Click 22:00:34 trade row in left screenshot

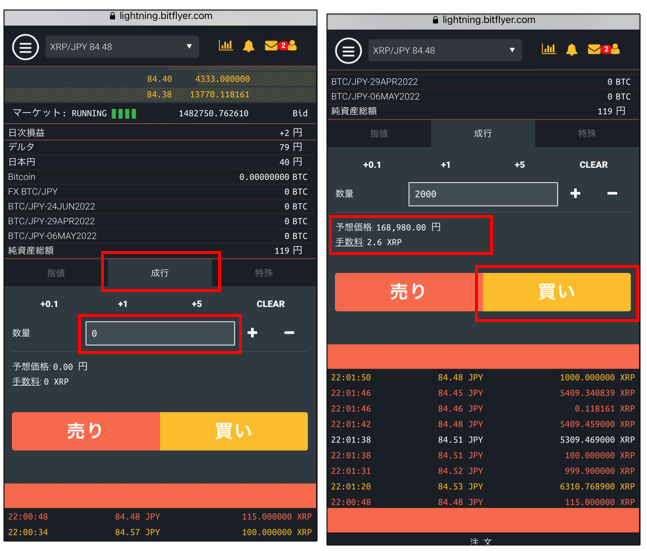160,532
